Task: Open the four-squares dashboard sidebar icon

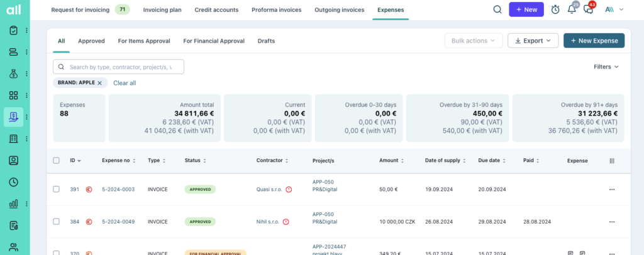Action: tap(14, 95)
